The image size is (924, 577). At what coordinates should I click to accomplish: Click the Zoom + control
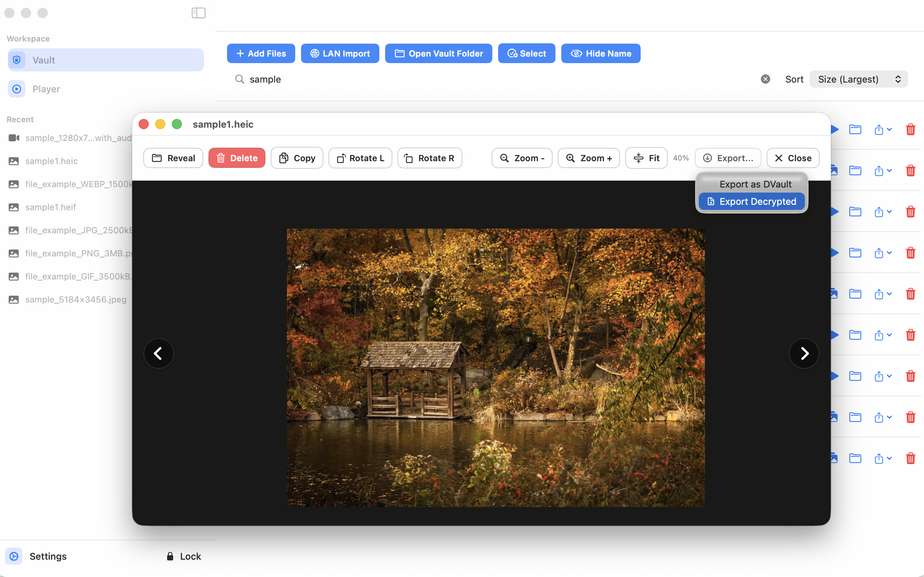[588, 158]
